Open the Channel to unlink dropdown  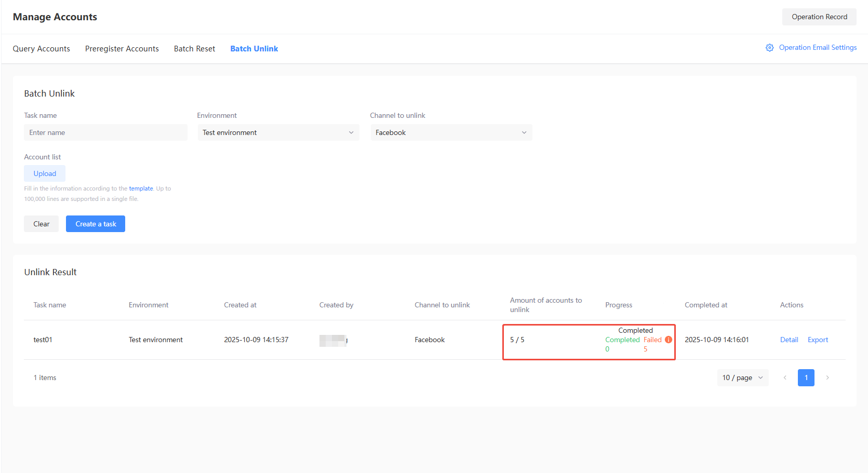(451, 132)
